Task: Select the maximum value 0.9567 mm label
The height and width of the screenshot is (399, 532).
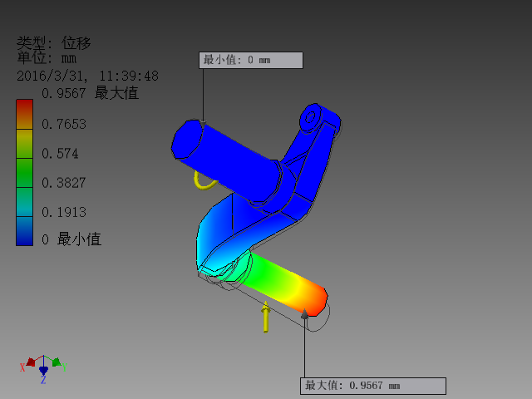Action: (373, 386)
